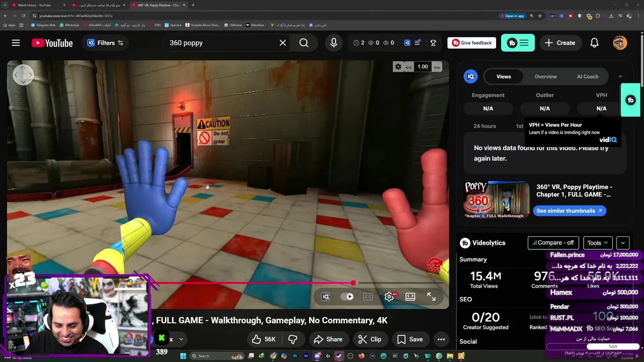The image size is (644, 362).
Task: Collapse the vidIQ panel with the chevron
Action: (620, 76)
